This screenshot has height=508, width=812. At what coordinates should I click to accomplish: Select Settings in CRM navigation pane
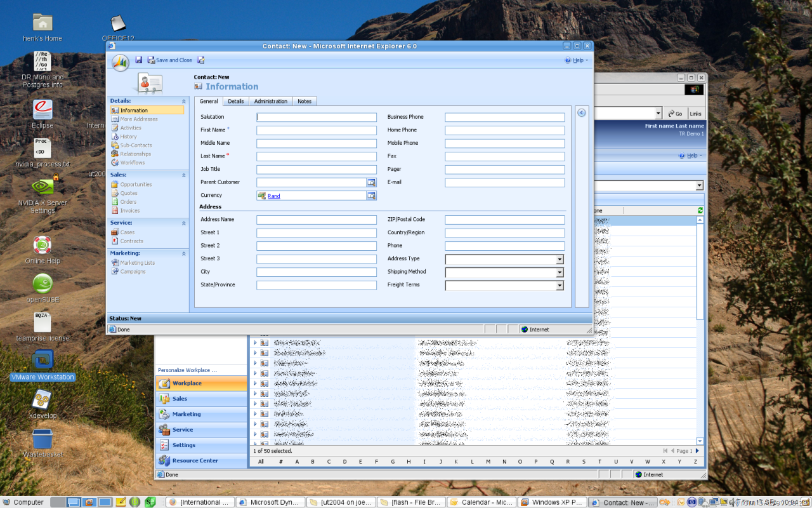click(x=201, y=445)
